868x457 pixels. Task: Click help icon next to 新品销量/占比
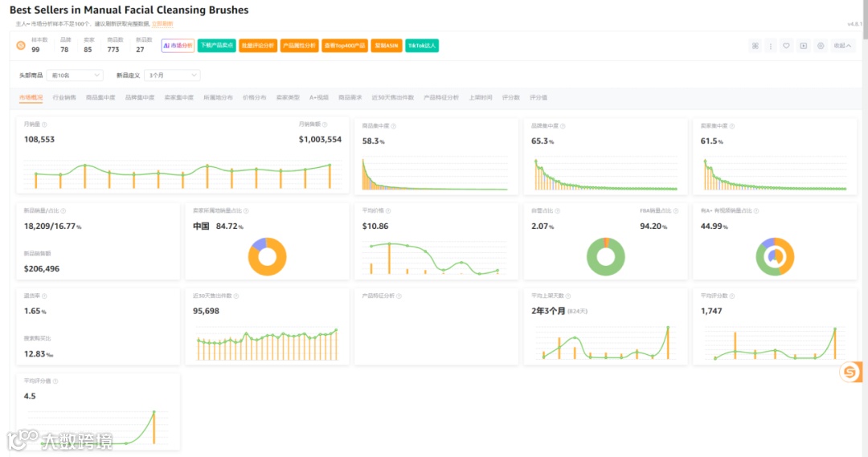[63, 210]
